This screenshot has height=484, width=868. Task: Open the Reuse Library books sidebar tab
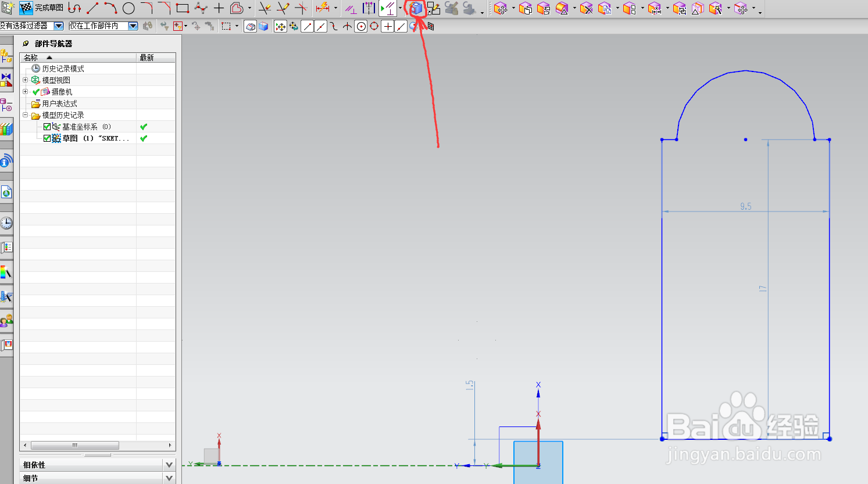(6, 129)
